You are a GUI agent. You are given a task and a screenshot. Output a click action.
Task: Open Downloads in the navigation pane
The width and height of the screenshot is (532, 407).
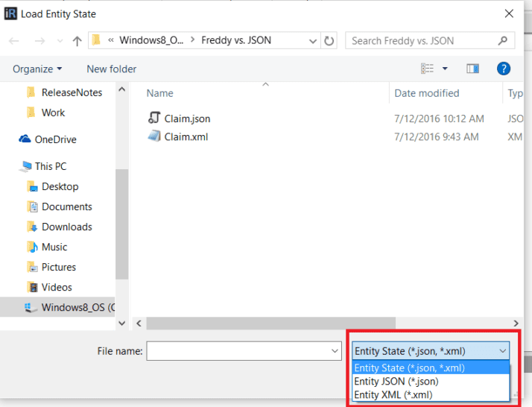(x=66, y=227)
